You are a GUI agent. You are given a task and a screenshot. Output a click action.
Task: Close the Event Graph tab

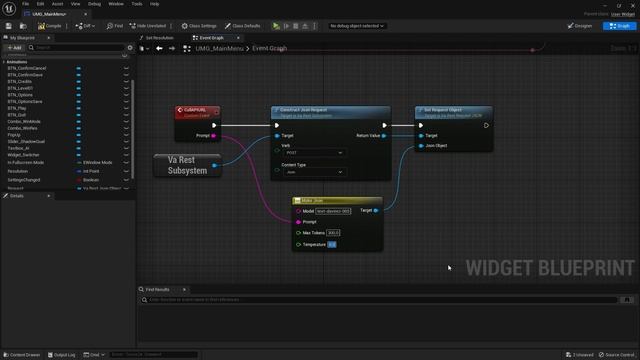point(238,38)
